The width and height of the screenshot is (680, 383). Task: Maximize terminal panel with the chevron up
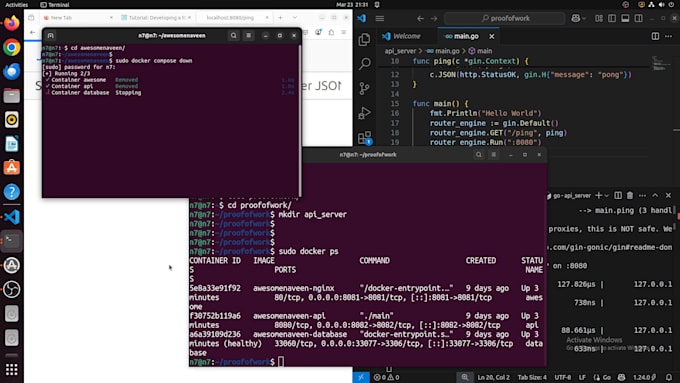coord(655,196)
